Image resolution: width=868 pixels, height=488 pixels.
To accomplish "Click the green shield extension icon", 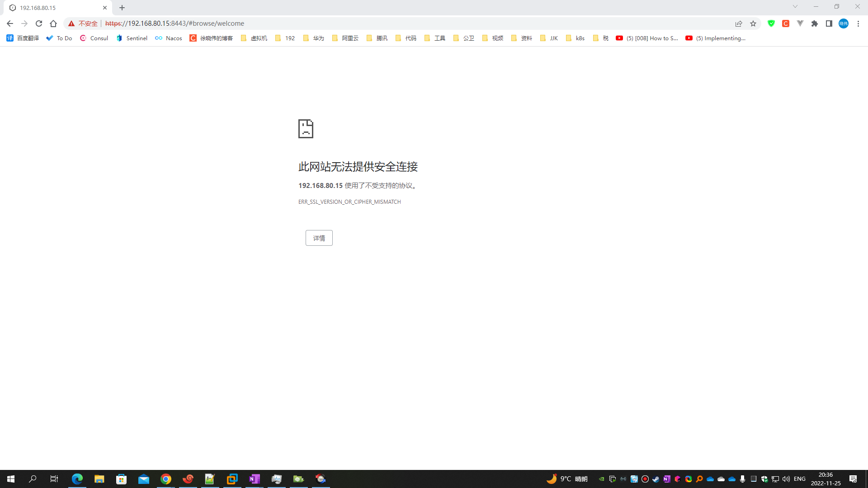I will [x=771, y=23].
